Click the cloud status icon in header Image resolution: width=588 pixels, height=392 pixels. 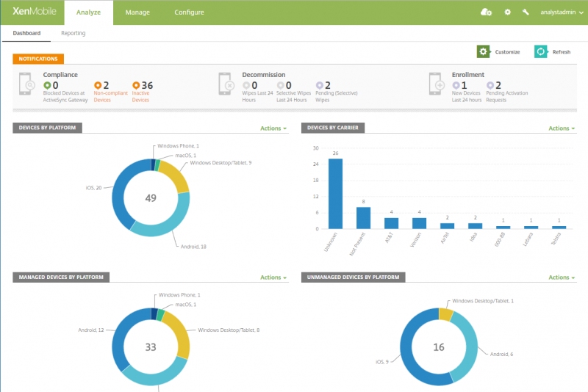(486, 12)
